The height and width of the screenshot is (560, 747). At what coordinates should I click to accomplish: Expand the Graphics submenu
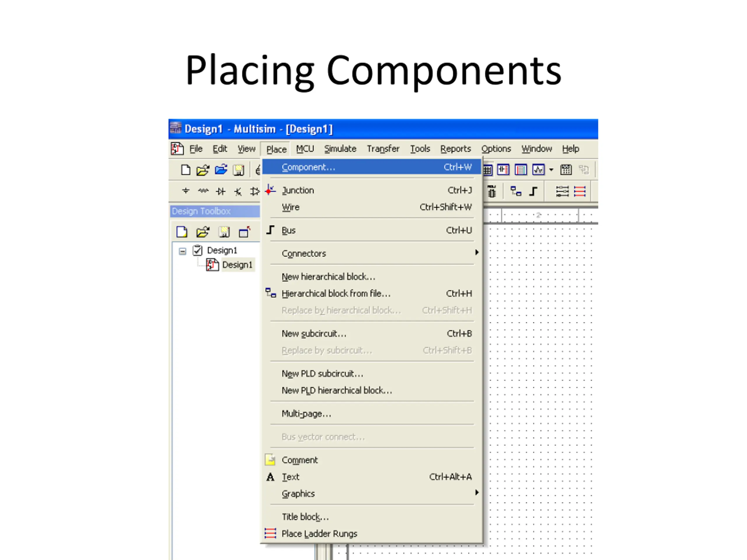[371, 494]
